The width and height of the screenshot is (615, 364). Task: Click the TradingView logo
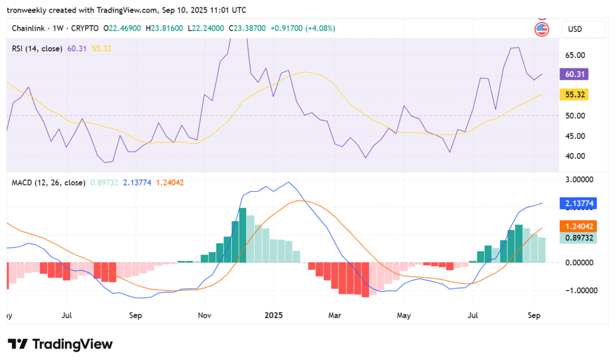point(60,344)
